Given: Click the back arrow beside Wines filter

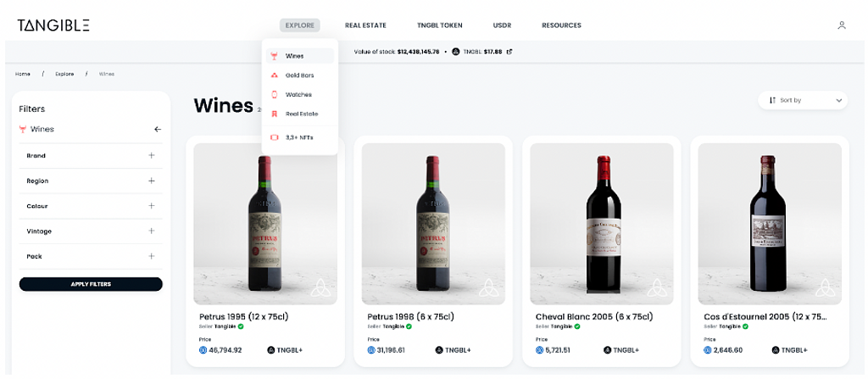Looking at the screenshot, I should point(157,130).
